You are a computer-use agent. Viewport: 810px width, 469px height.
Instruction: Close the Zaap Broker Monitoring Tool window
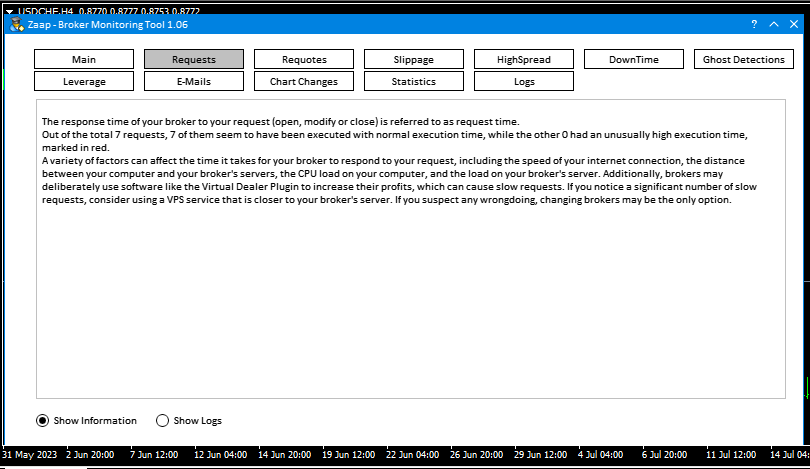794,24
